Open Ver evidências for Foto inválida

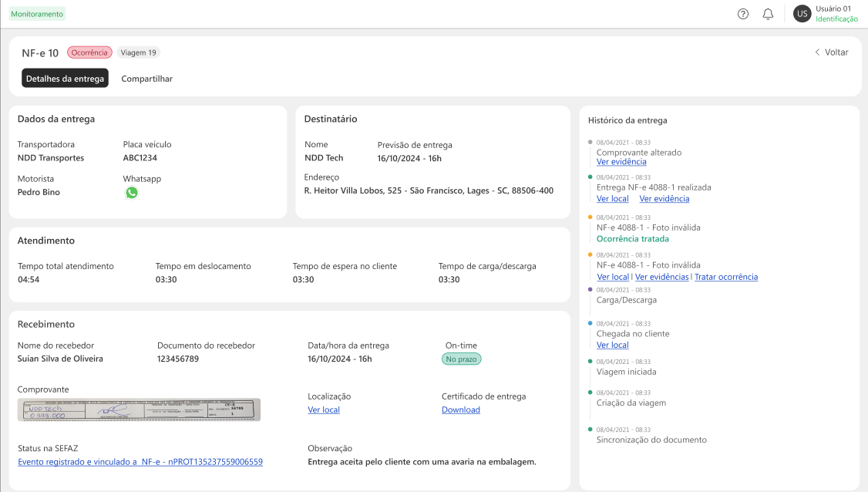661,277
